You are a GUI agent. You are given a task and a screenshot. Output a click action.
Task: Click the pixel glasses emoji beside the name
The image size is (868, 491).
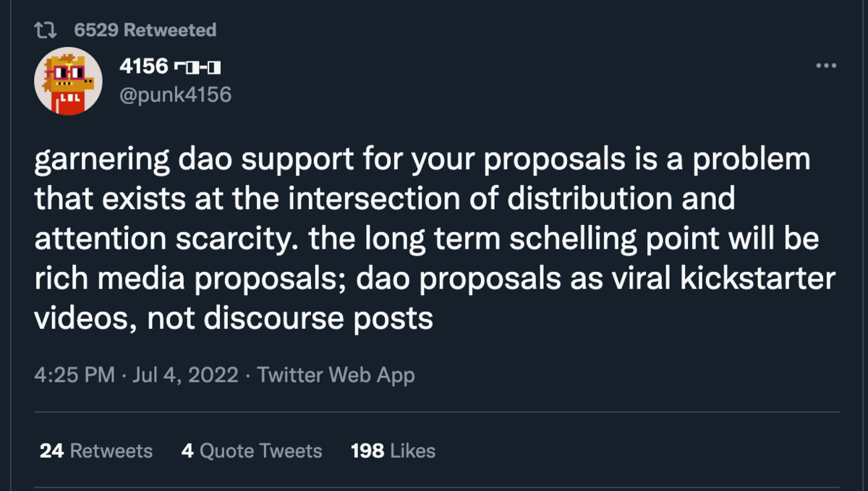(x=197, y=69)
